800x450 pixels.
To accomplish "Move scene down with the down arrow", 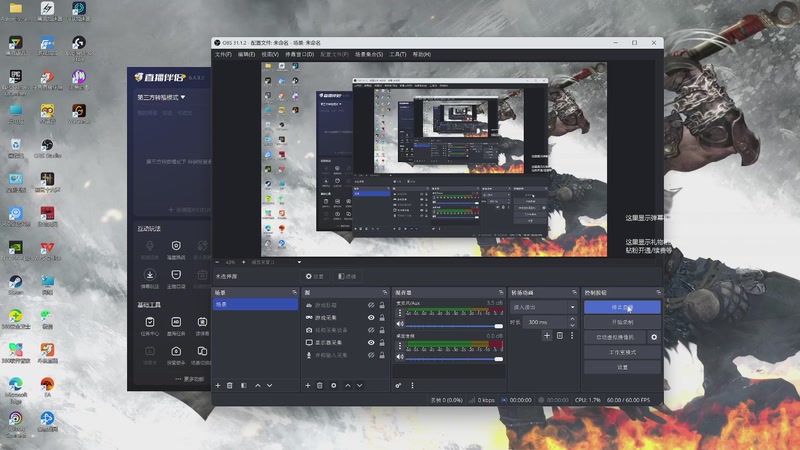I will click(x=269, y=386).
